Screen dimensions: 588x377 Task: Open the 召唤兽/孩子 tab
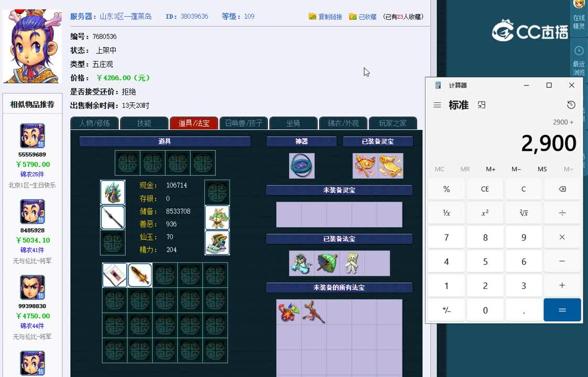tap(243, 123)
